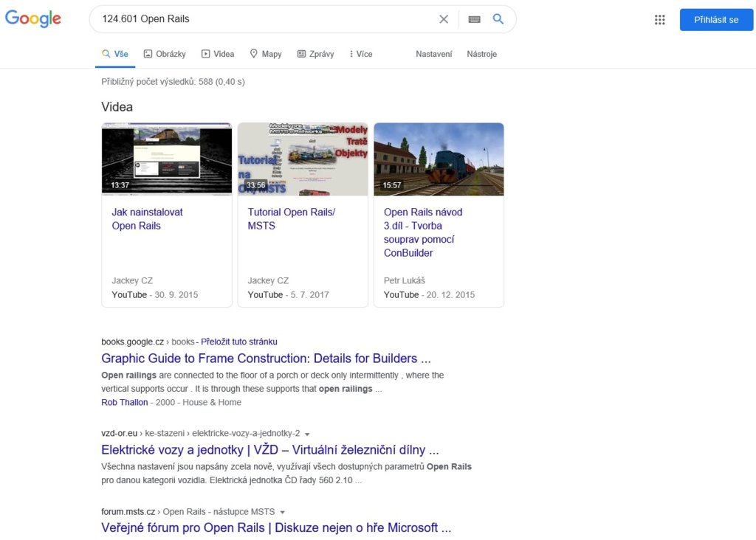This screenshot has width=756, height=540.
Task: Switch to the Videa tab
Action: (218, 54)
